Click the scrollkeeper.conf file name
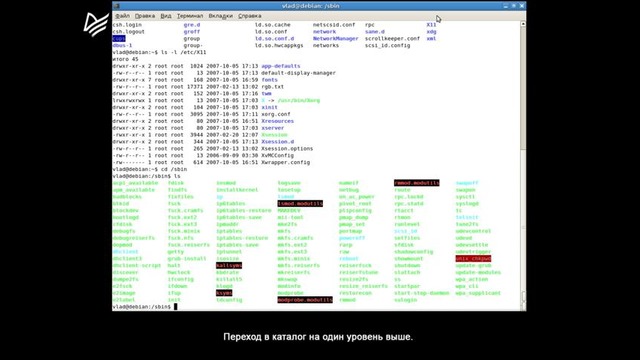The width and height of the screenshot is (640, 360). pyautogui.click(x=392, y=38)
